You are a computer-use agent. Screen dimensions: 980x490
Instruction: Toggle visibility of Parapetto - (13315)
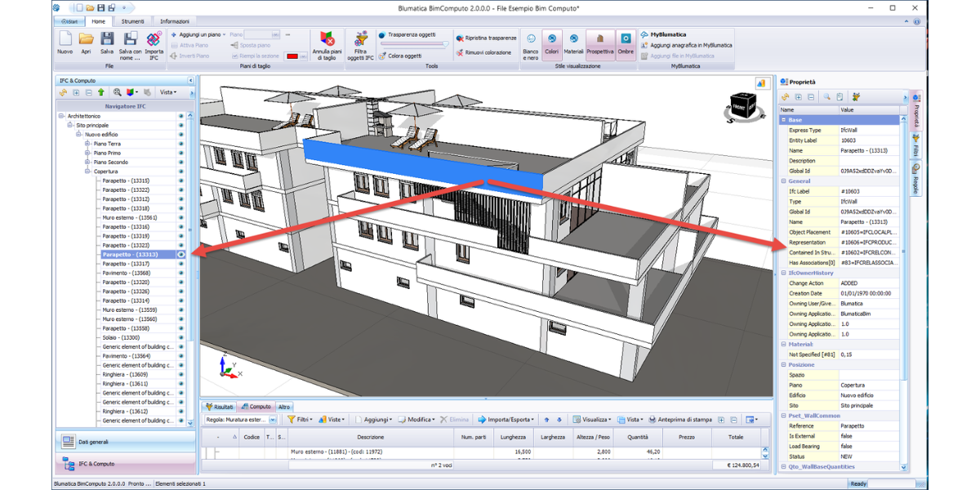[x=180, y=180]
